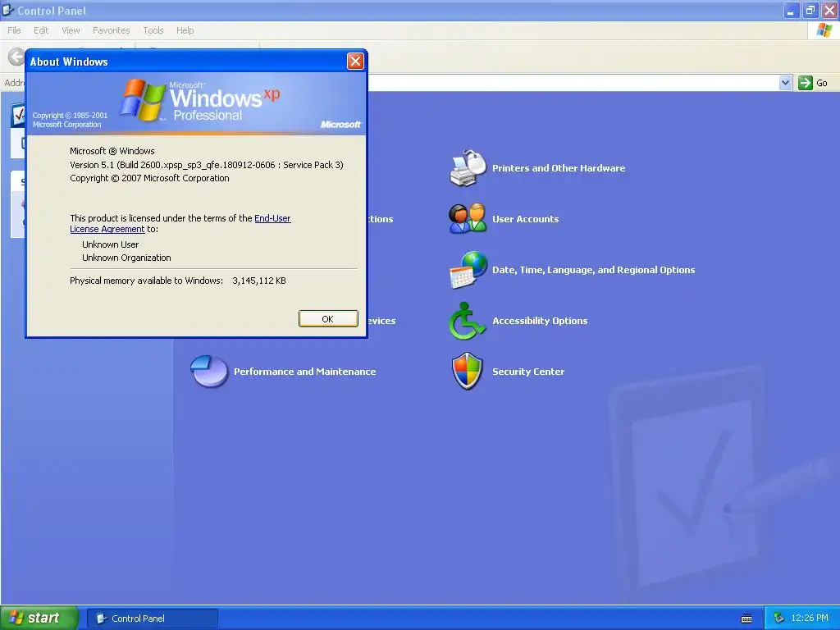Open the Favorites menu
This screenshot has height=630, width=840.
click(112, 30)
